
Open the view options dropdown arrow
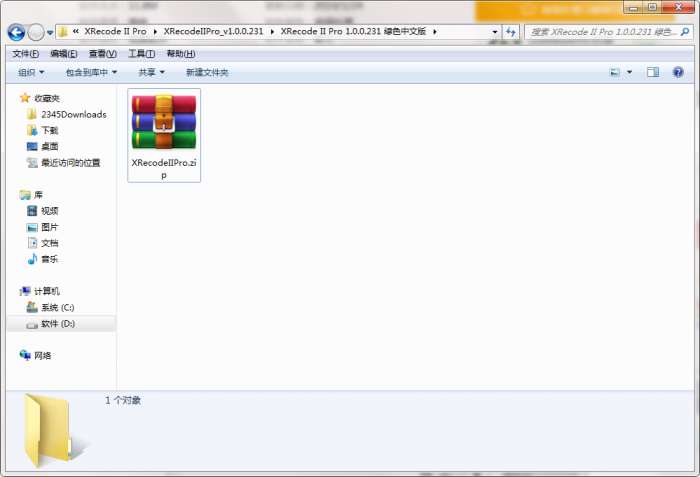(x=629, y=72)
